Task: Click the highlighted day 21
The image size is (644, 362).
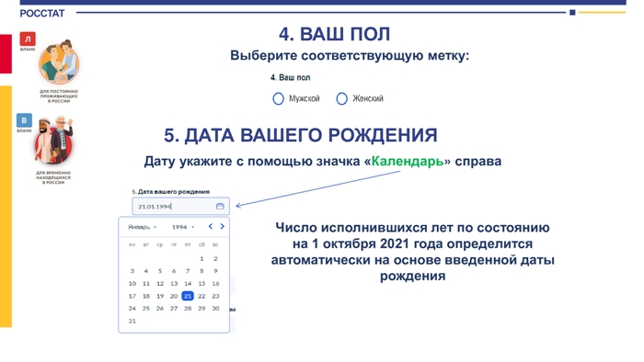Action: [x=188, y=296]
